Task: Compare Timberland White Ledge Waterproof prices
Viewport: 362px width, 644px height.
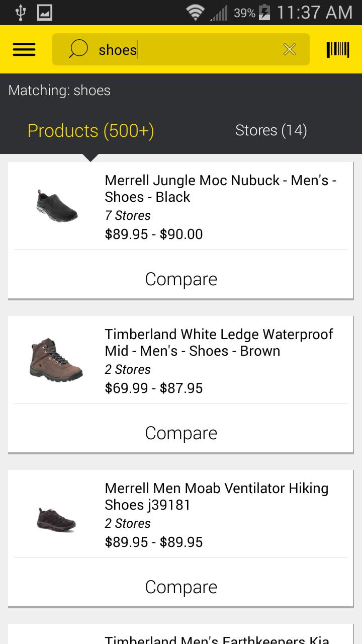Action: (181, 433)
